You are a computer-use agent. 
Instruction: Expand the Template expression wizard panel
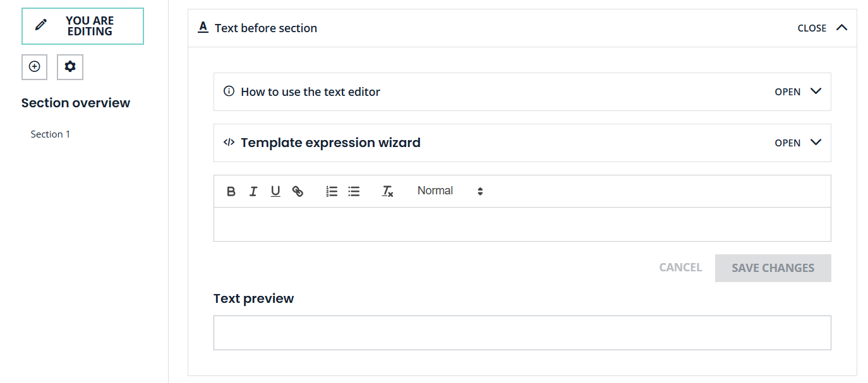coord(798,143)
